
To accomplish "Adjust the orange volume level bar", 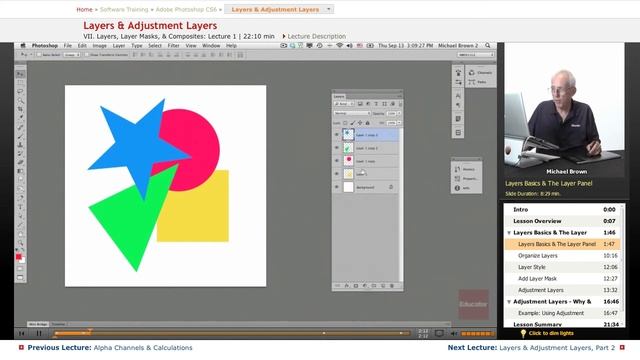I will point(477,333).
